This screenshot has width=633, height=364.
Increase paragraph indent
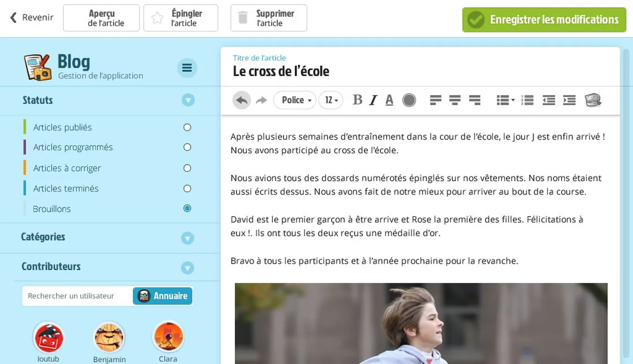[x=569, y=100]
